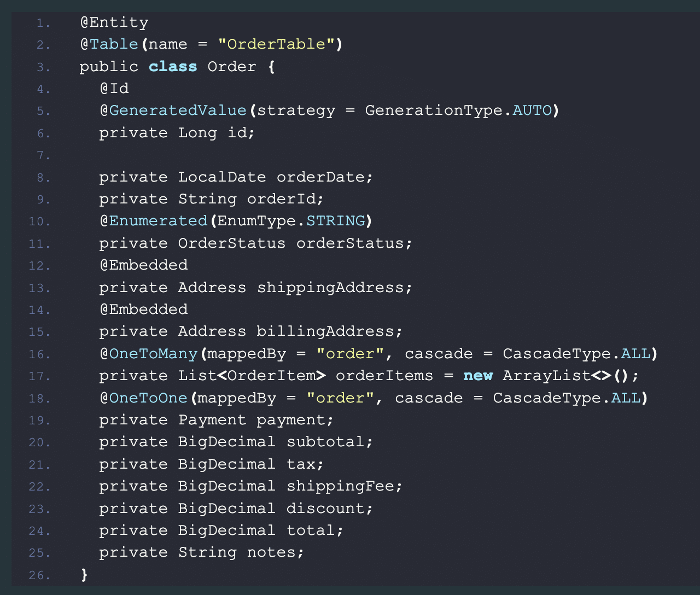Click the class keyword on line 3
700x595 pixels.
point(173,67)
